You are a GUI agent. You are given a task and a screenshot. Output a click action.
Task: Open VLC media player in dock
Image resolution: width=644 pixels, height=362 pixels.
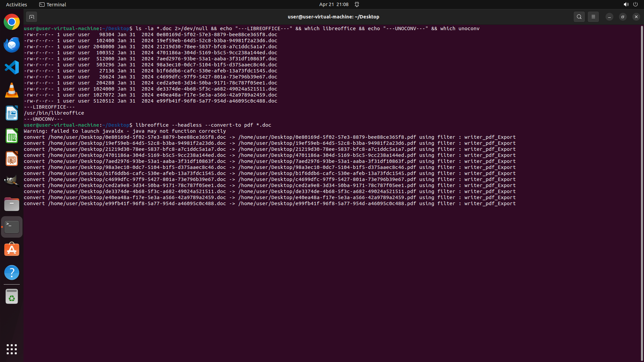(x=12, y=90)
